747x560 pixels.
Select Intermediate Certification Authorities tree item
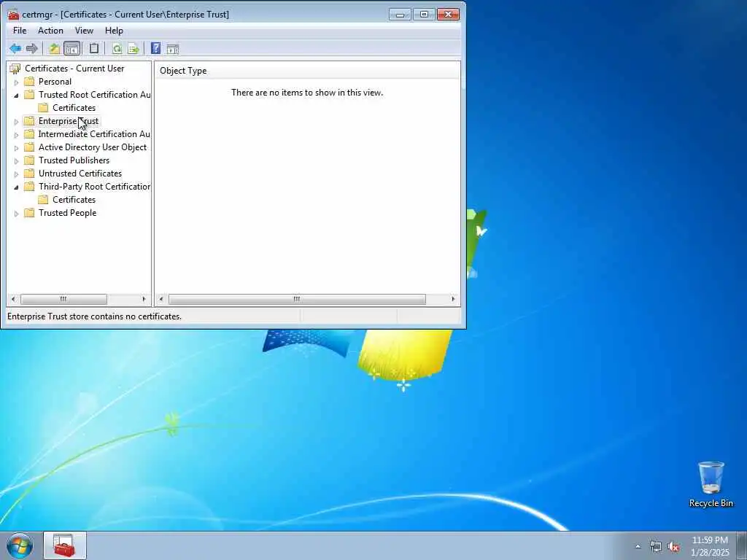point(94,134)
